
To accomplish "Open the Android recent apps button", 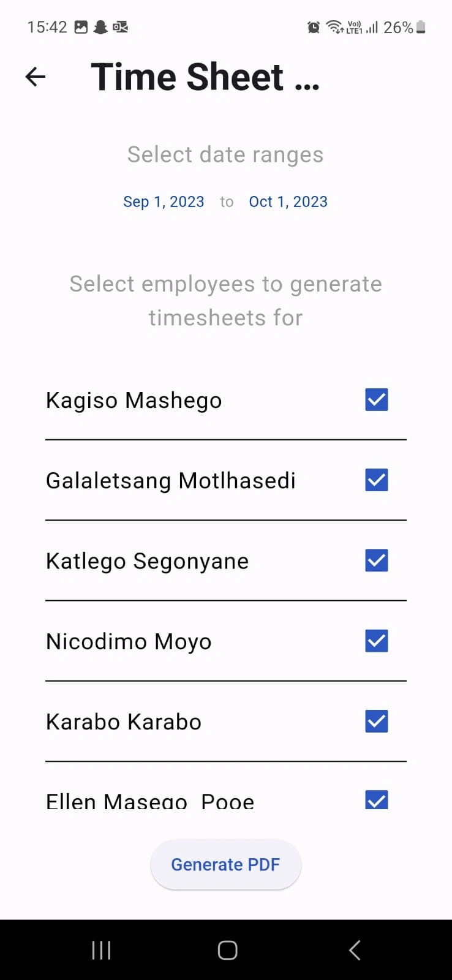I will click(101, 950).
